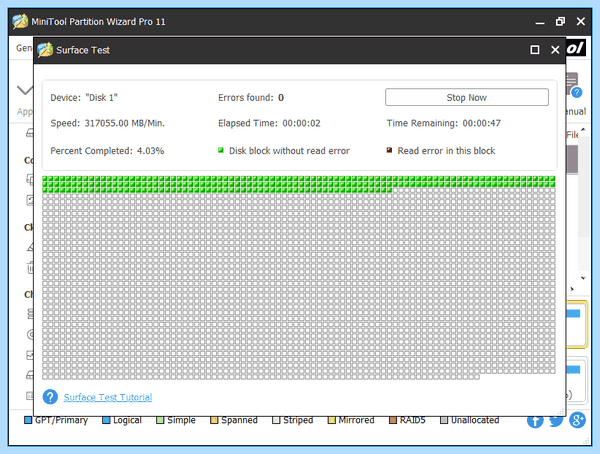The width and height of the screenshot is (600, 454).
Task: Click the Surface Test title bar icon
Action: [x=45, y=50]
